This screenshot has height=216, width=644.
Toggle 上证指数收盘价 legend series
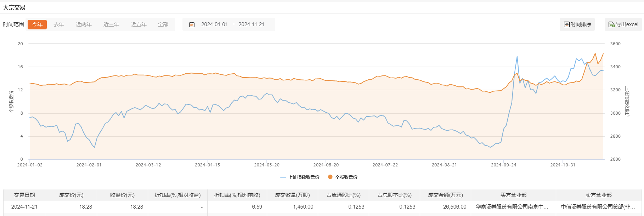tap(300, 177)
